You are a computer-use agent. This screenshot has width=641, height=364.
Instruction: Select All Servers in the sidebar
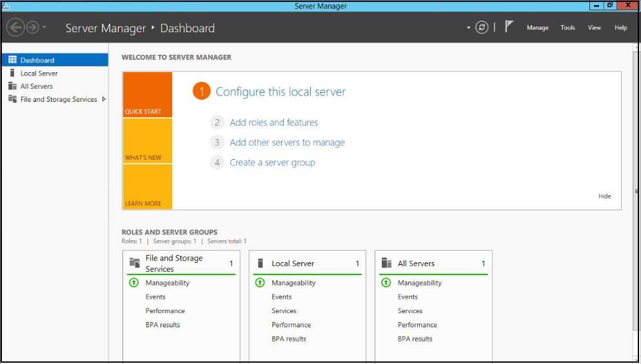[55, 86]
